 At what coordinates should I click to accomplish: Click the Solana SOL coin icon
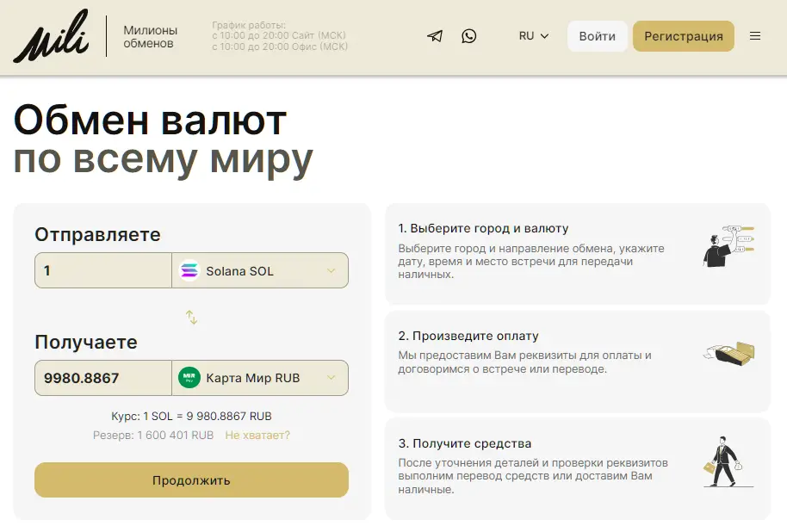click(189, 271)
